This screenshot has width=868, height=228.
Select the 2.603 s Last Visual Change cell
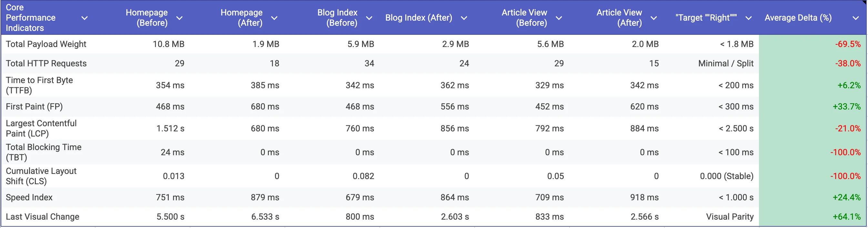coord(455,216)
